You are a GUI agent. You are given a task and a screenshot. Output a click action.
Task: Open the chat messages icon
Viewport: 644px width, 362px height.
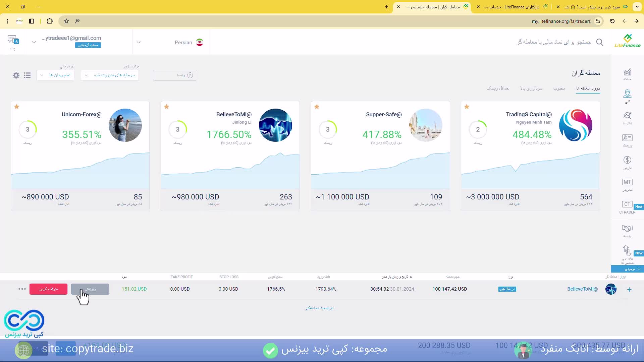pyautogui.click(x=13, y=40)
